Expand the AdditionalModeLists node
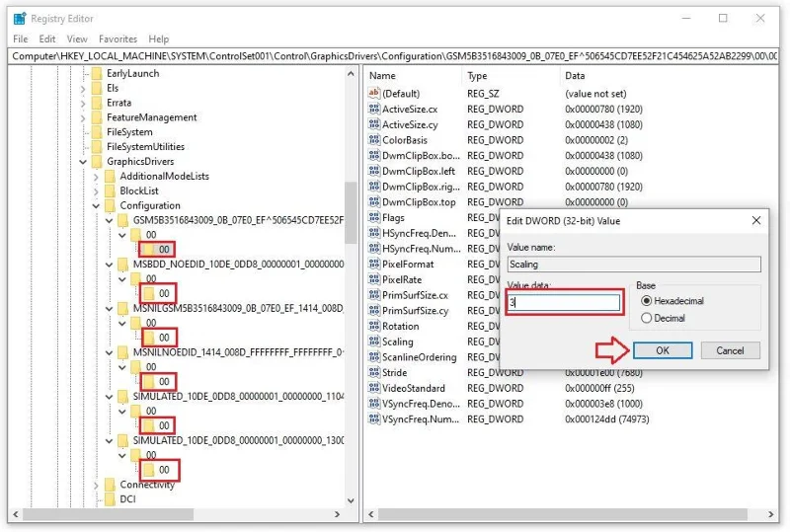This screenshot has width=790, height=532. coord(96,177)
